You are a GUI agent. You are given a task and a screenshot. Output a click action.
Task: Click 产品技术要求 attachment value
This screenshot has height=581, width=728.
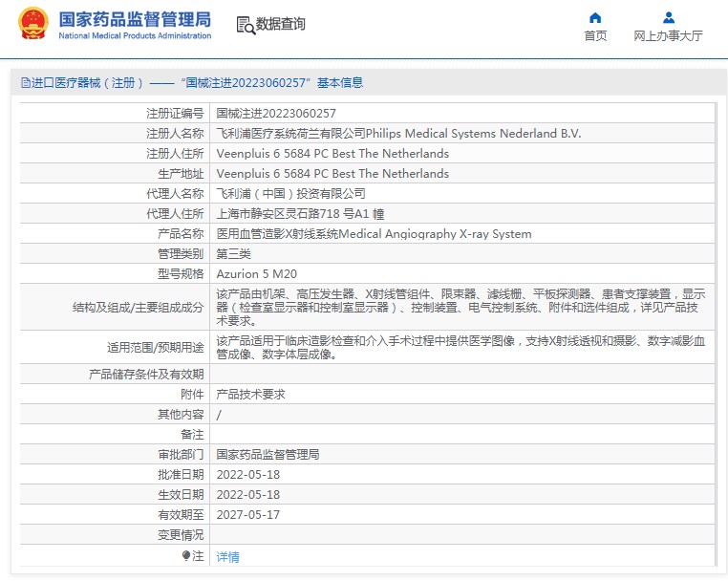[250, 395]
